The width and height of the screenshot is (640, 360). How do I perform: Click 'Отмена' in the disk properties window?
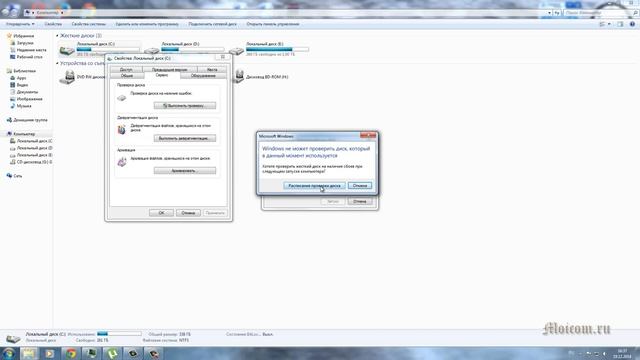[x=188, y=213]
